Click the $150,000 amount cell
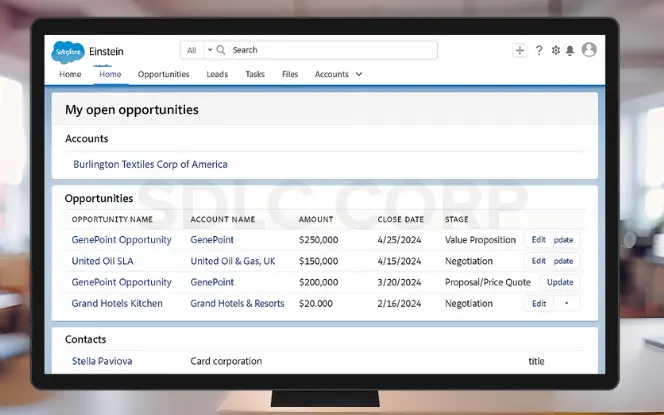664x415 pixels. pyautogui.click(x=318, y=261)
